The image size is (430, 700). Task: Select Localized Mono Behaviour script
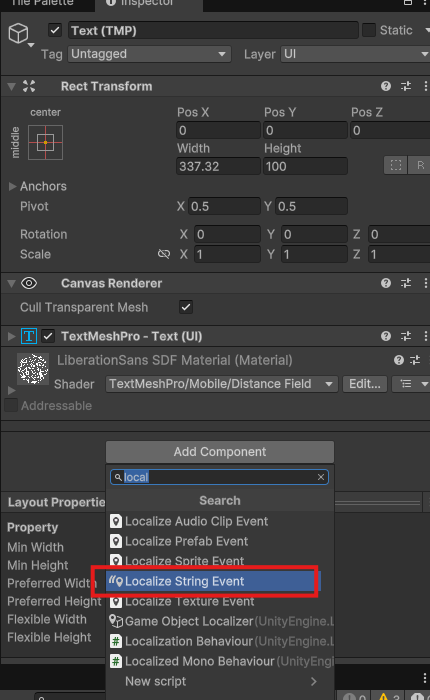click(x=220, y=662)
